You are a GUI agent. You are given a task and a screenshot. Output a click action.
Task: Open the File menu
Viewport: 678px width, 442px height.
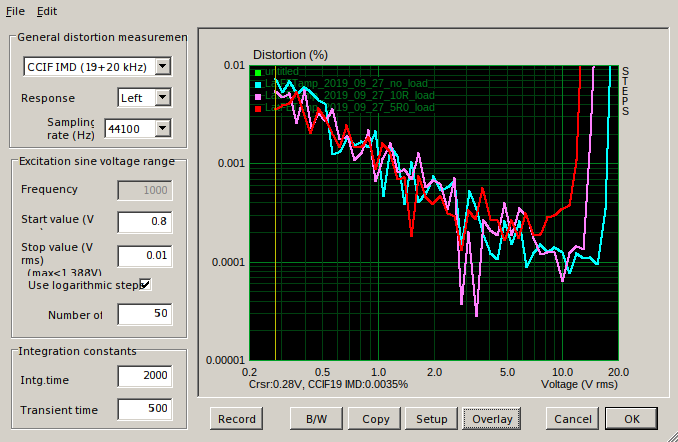coord(15,11)
